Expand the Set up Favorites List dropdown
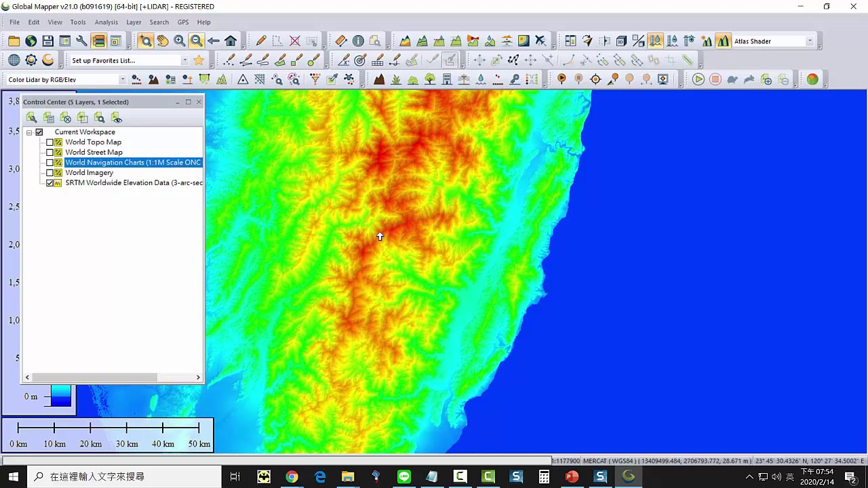Screen dimensions: 868x488 (184, 60)
